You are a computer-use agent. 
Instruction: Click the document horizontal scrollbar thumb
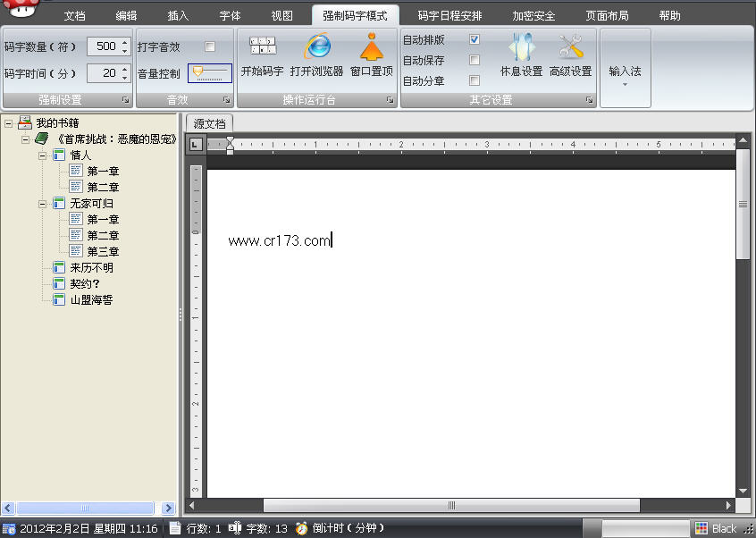[x=451, y=505]
